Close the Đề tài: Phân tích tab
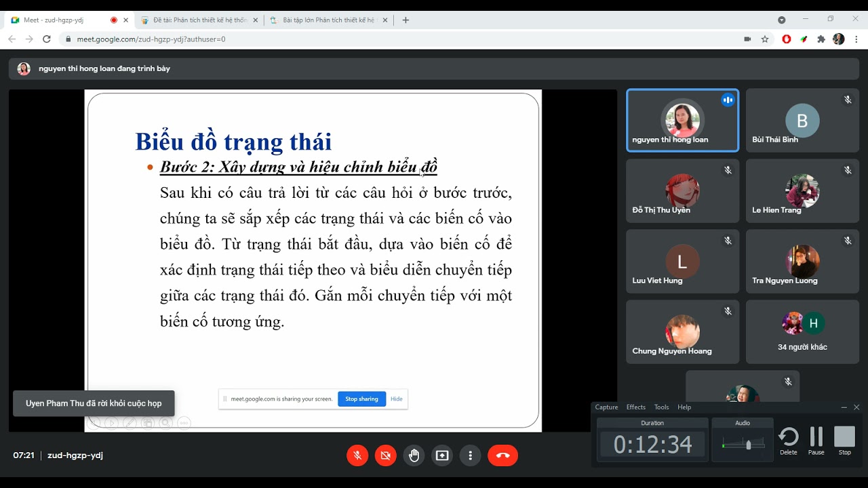This screenshot has width=868, height=488. 256,20
